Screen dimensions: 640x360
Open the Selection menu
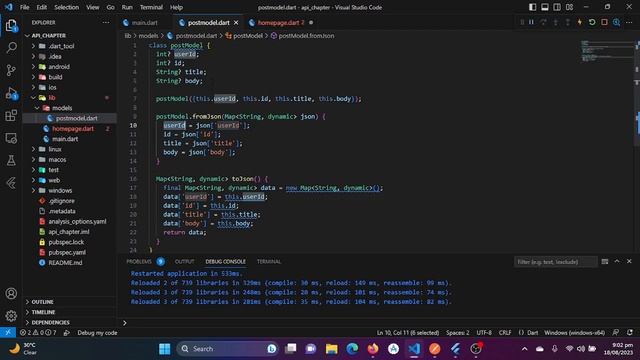pos(67,7)
